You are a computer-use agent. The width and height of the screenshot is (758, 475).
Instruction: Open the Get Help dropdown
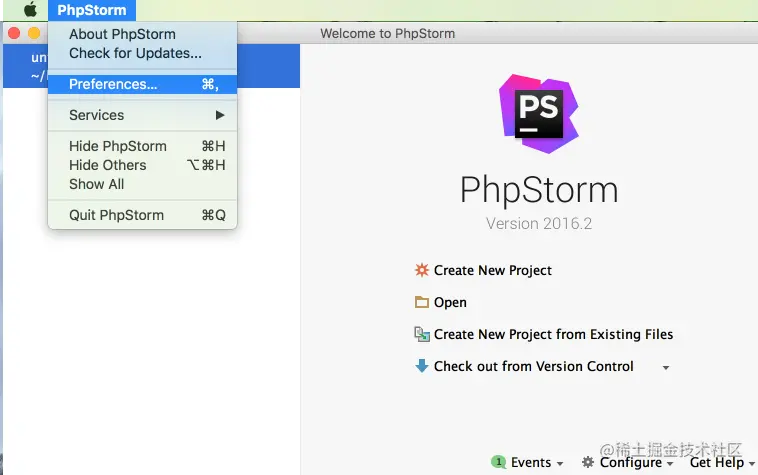722,462
